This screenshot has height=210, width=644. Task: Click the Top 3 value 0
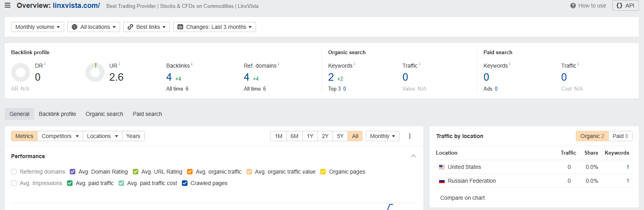point(344,89)
